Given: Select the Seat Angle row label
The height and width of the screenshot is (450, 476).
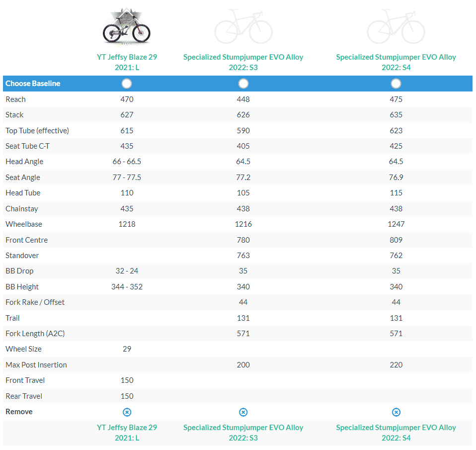Looking at the screenshot, I should [23, 178].
